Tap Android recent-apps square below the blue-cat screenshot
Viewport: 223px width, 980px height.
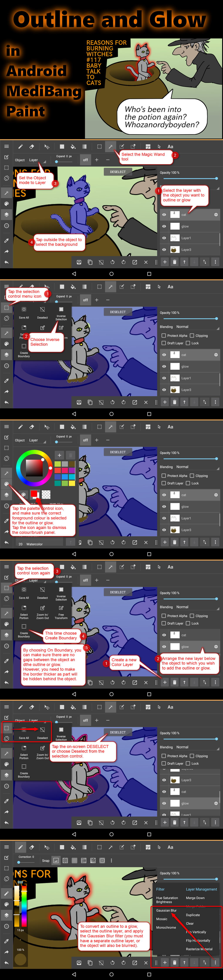(x=149, y=274)
